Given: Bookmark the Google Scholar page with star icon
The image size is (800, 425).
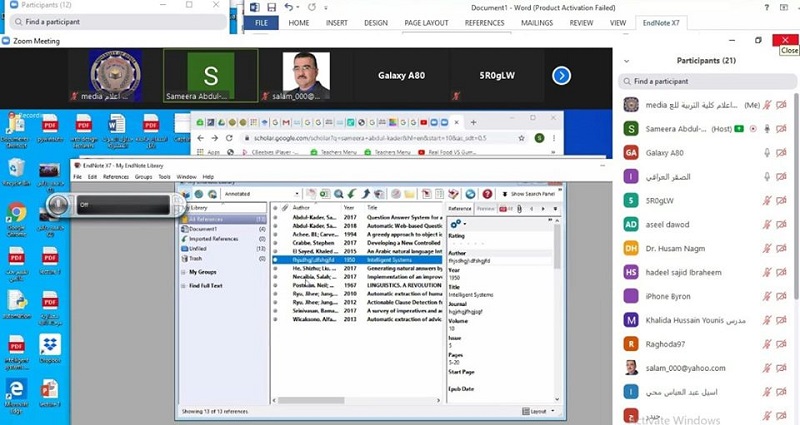Looking at the screenshot, I should click(x=521, y=138).
